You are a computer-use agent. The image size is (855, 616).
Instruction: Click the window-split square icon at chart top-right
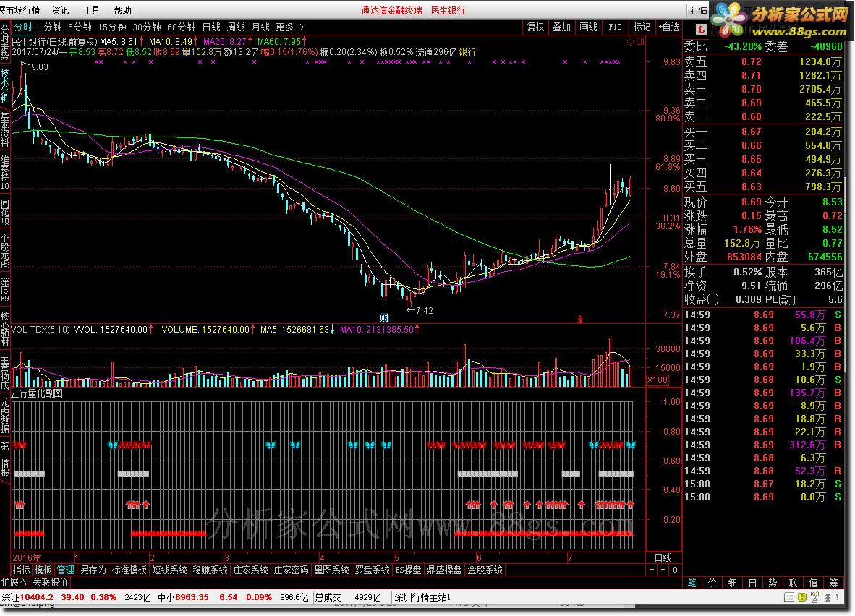(640, 41)
